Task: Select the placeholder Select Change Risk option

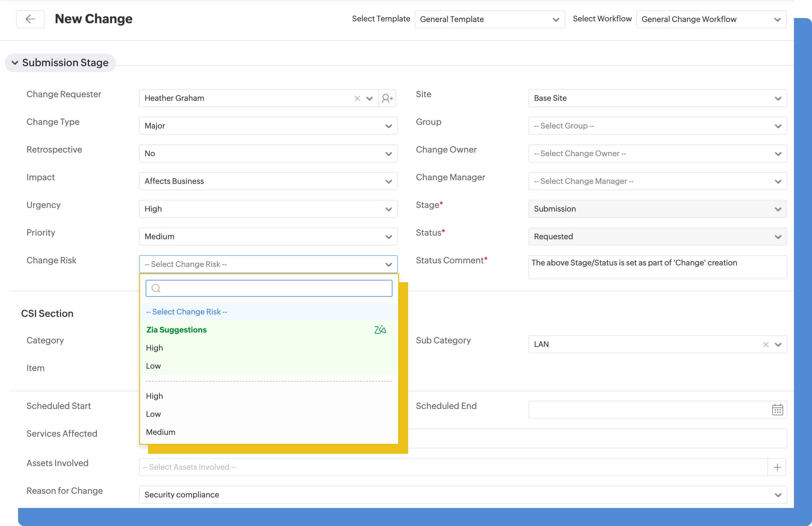Action: pyautogui.click(x=186, y=312)
